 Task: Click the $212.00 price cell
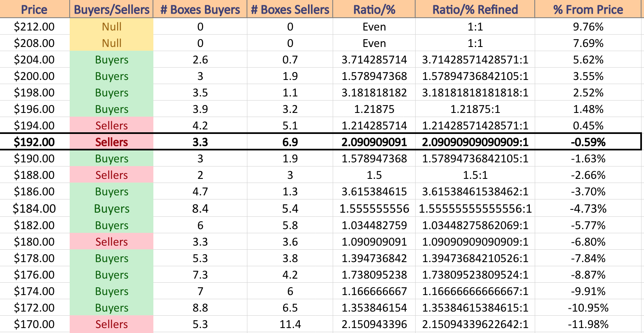click(35, 27)
